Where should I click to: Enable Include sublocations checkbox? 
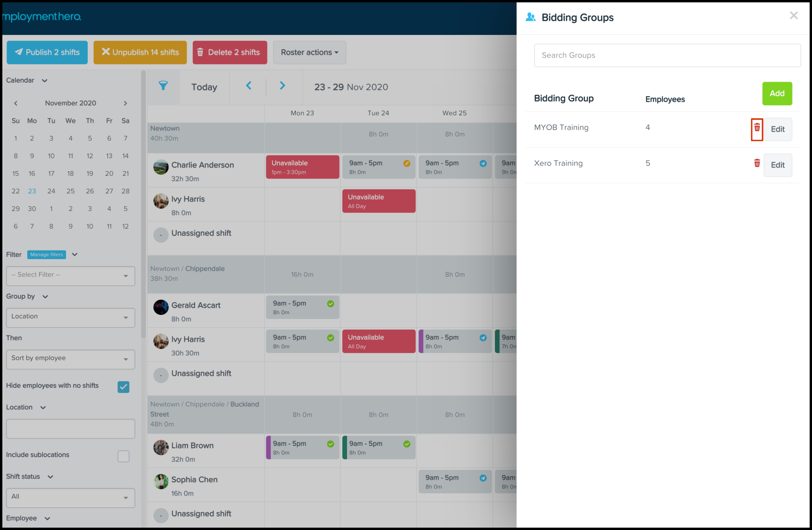coord(123,456)
